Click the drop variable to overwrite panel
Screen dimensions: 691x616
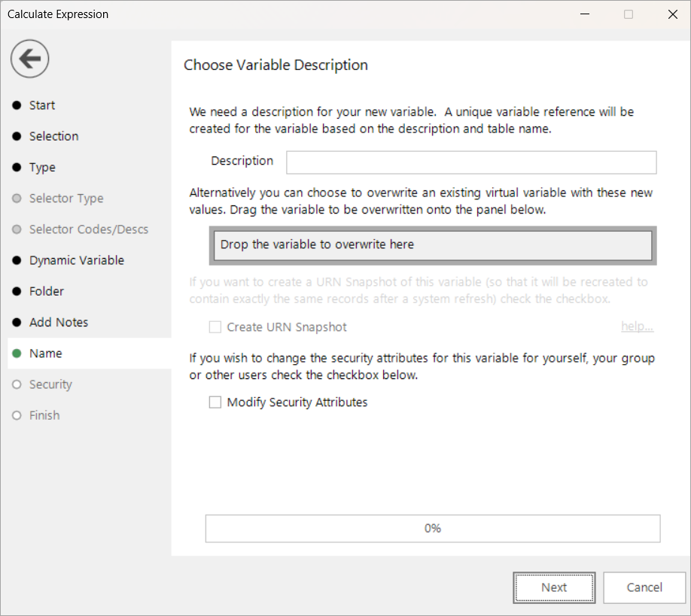433,246
